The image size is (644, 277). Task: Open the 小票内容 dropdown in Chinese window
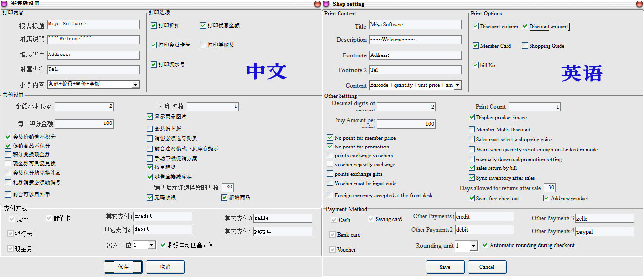(135, 85)
